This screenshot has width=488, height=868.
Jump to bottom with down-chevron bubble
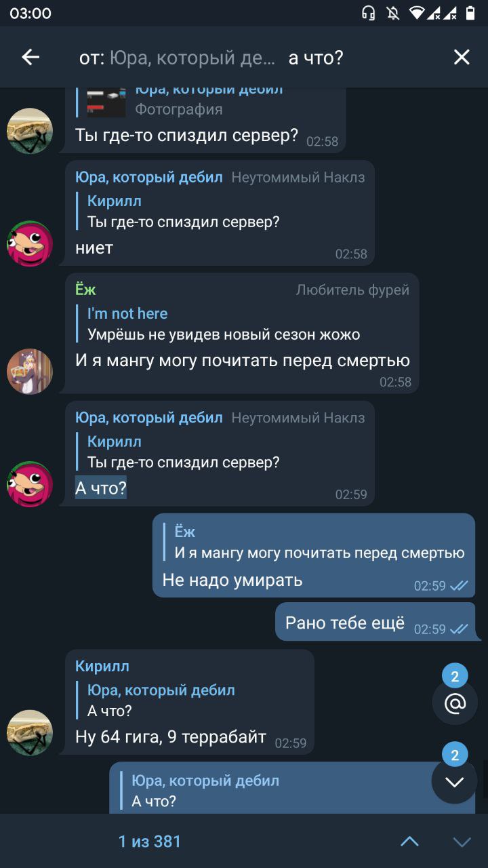[455, 781]
